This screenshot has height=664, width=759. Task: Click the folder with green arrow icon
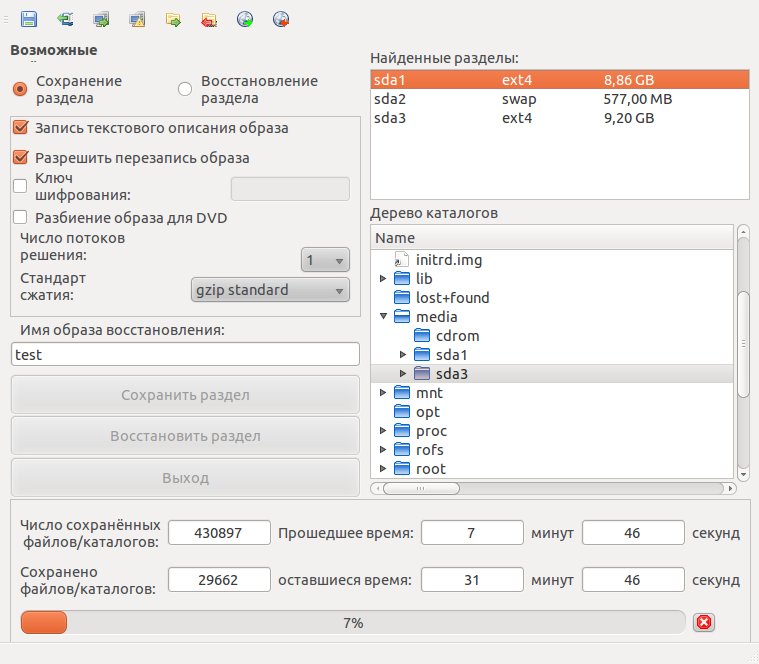pyautogui.click(x=173, y=19)
